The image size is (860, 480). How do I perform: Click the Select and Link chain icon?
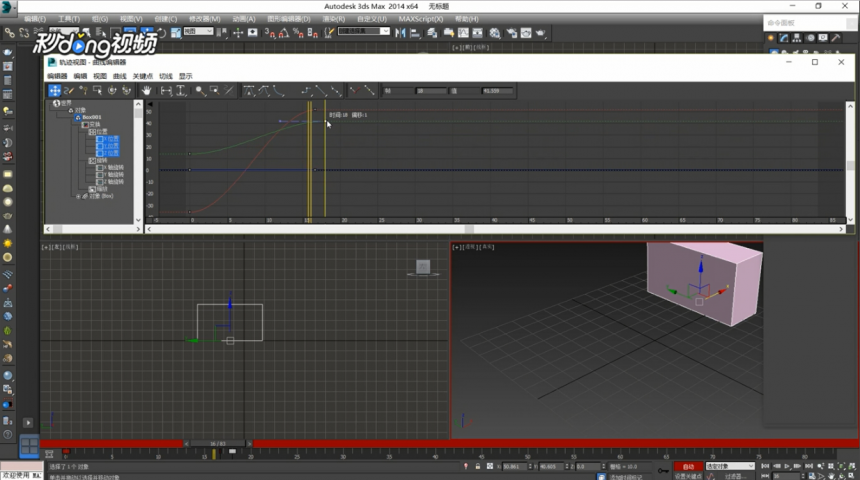click(9, 33)
